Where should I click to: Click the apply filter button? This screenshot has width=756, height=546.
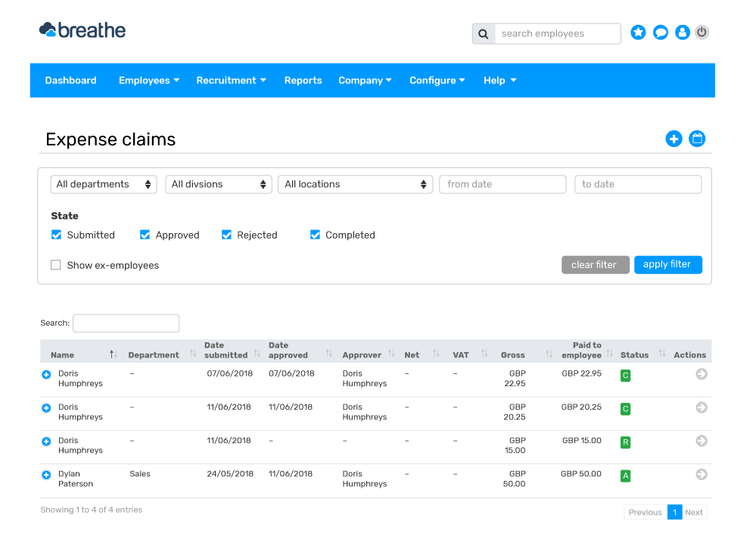tap(668, 264)
